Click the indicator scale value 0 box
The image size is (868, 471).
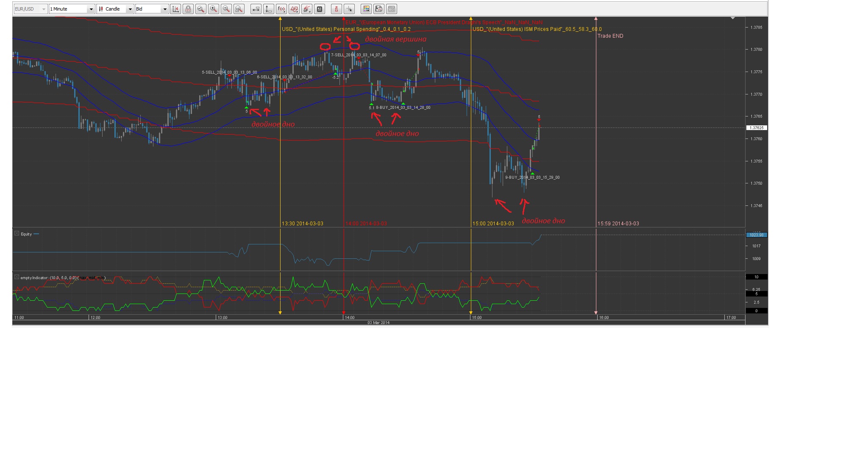(757, 311)
